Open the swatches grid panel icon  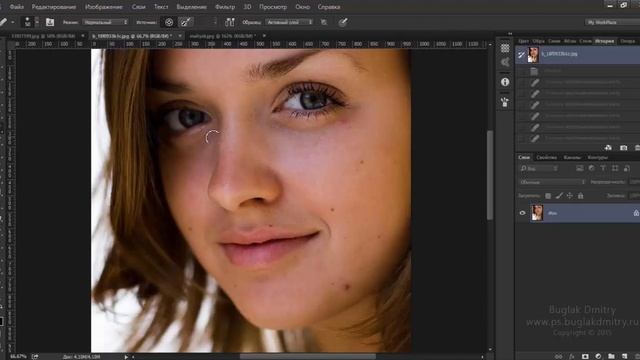click(505, 48)
